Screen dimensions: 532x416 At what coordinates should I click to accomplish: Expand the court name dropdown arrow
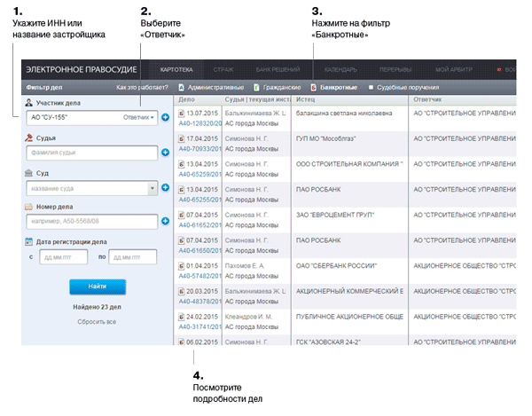153,188
